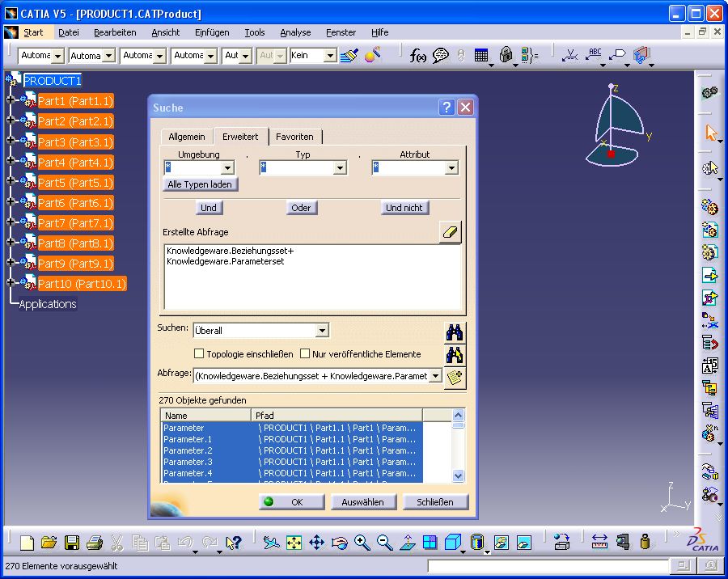Click the eraser icon beside Erstellte Abfrage

pyautogui.click(x=450, y=232)
